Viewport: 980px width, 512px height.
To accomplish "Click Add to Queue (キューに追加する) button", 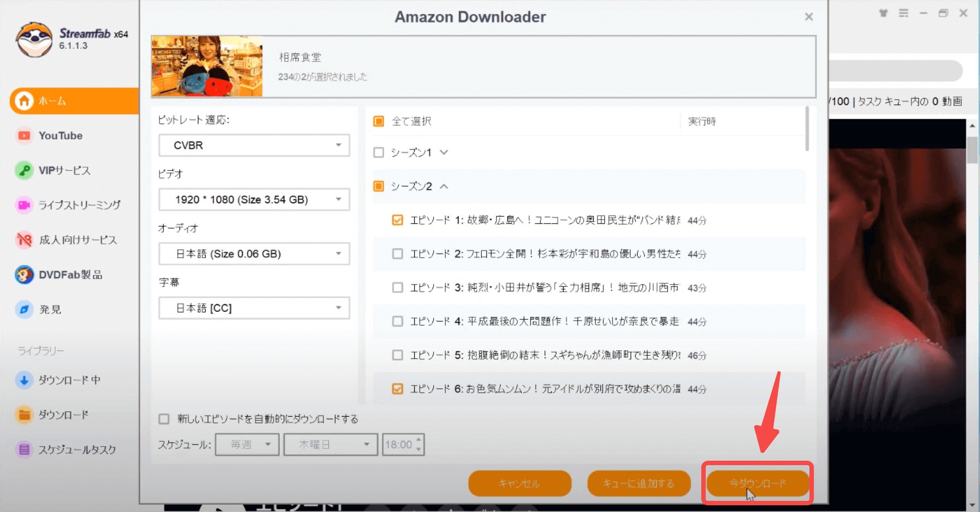I will pyautogui.click(x=639, y=483).
